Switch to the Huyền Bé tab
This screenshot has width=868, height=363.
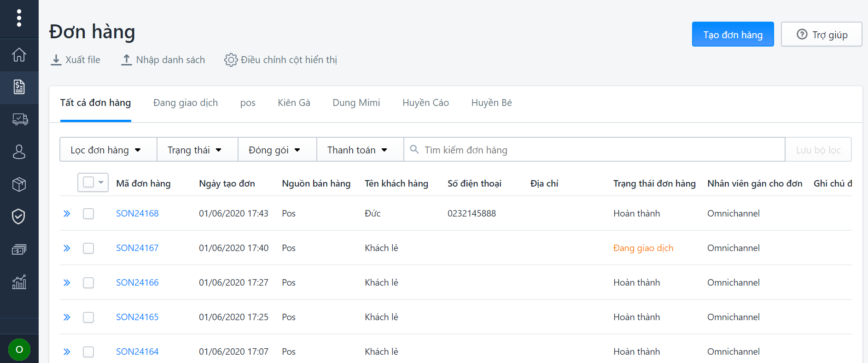(x=491, y=103)
